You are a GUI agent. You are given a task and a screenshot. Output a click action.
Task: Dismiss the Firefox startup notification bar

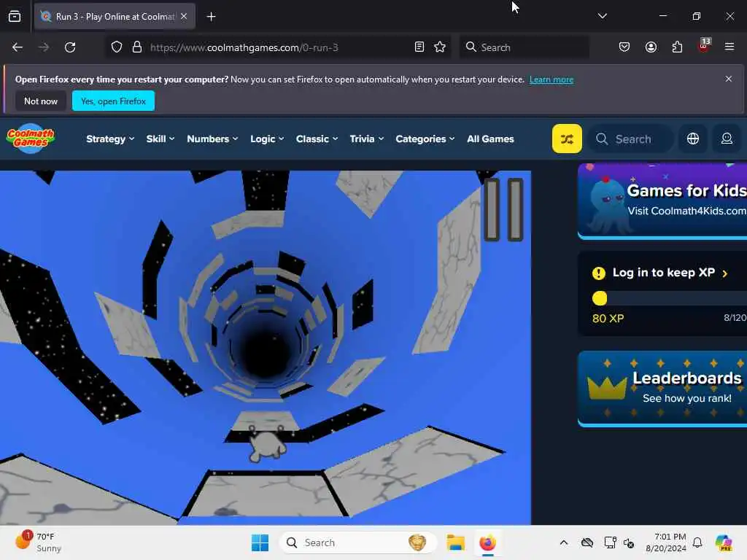[x=729, y=79]
